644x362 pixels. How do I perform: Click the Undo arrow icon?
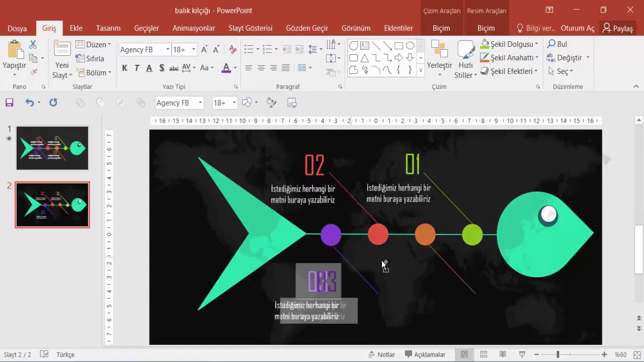click(x=30, y=103)
